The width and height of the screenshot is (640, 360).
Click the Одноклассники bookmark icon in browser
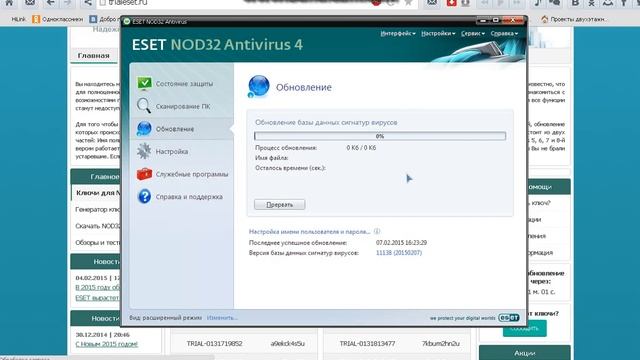coord(36,19)
